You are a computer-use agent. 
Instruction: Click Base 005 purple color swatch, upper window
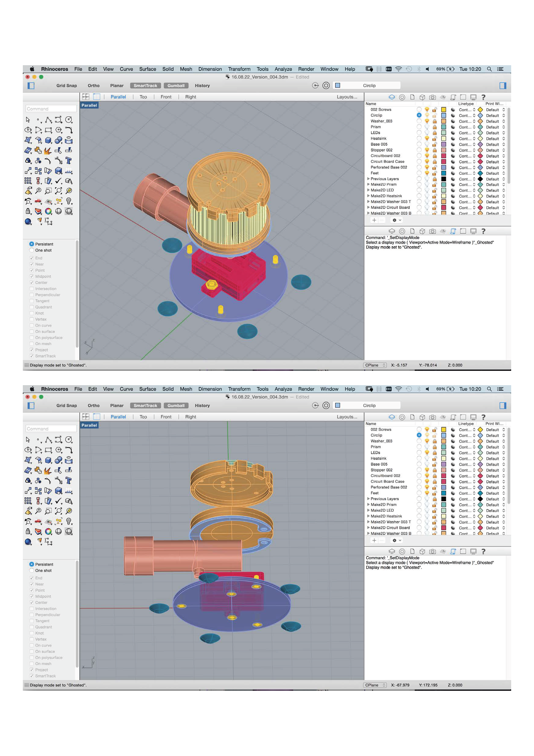coord(443,144)
